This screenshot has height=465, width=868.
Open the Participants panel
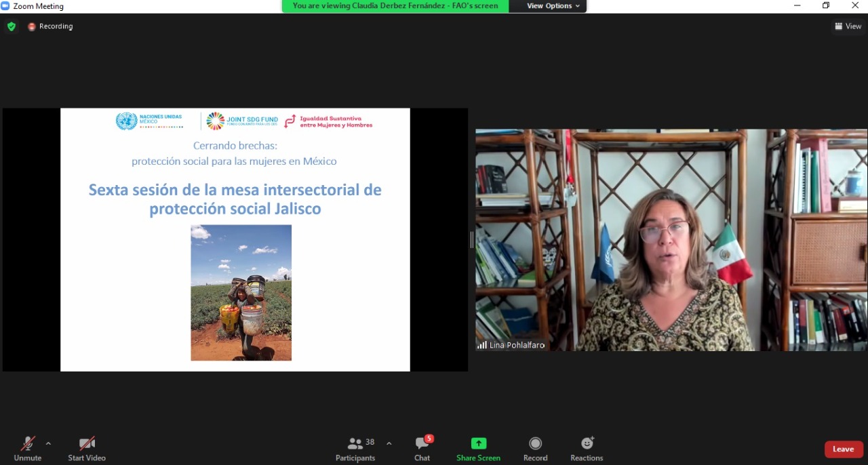click(x=355, y=449)
